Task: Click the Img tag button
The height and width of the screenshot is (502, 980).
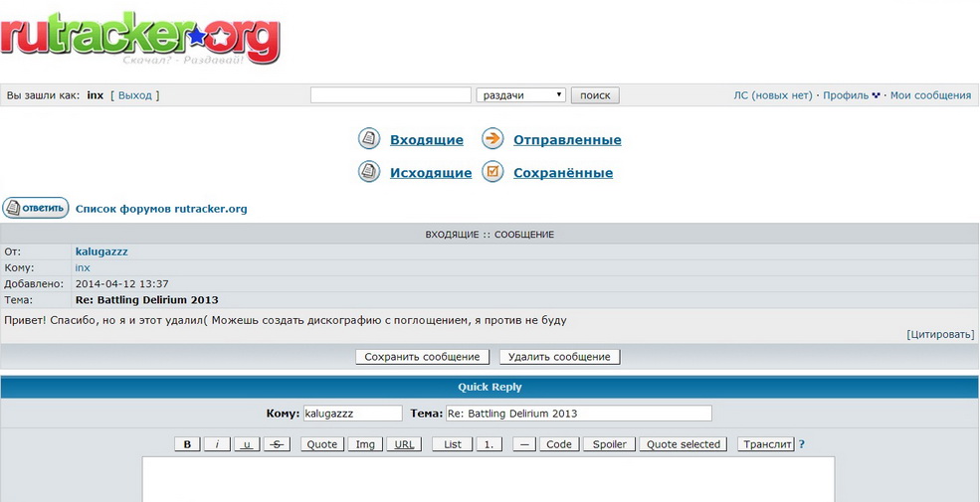Action: coord(365,444)
